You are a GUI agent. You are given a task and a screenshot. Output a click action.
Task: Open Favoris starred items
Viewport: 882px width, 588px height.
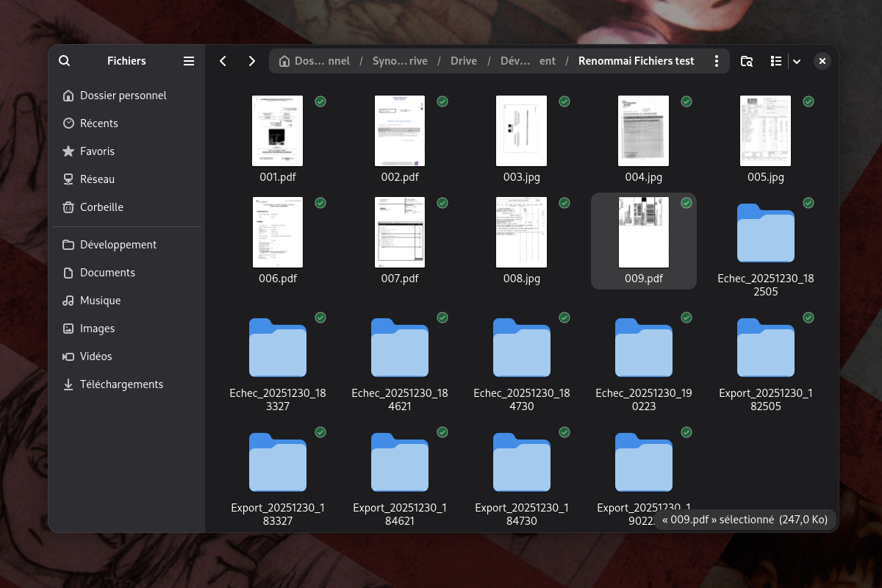coord(97,151)
